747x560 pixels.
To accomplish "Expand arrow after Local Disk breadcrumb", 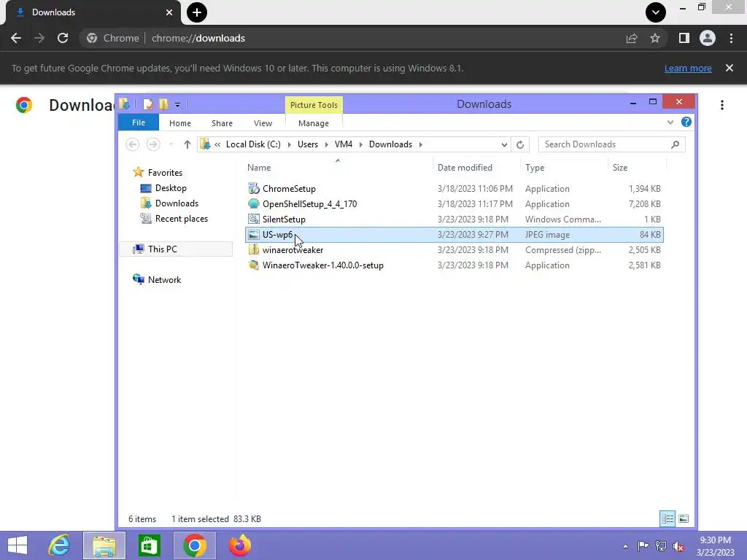I will pos(289,144).
